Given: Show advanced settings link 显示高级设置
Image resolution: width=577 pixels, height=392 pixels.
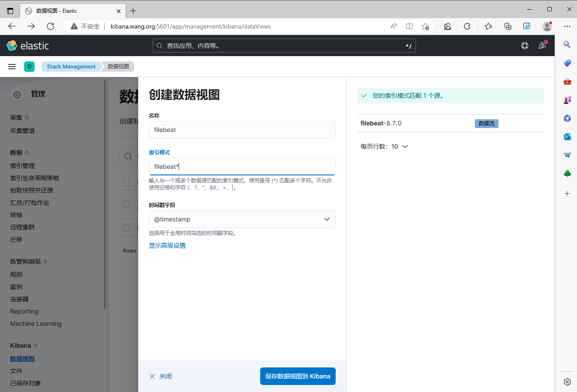Looking at the screenshot, I should (167, 246).
